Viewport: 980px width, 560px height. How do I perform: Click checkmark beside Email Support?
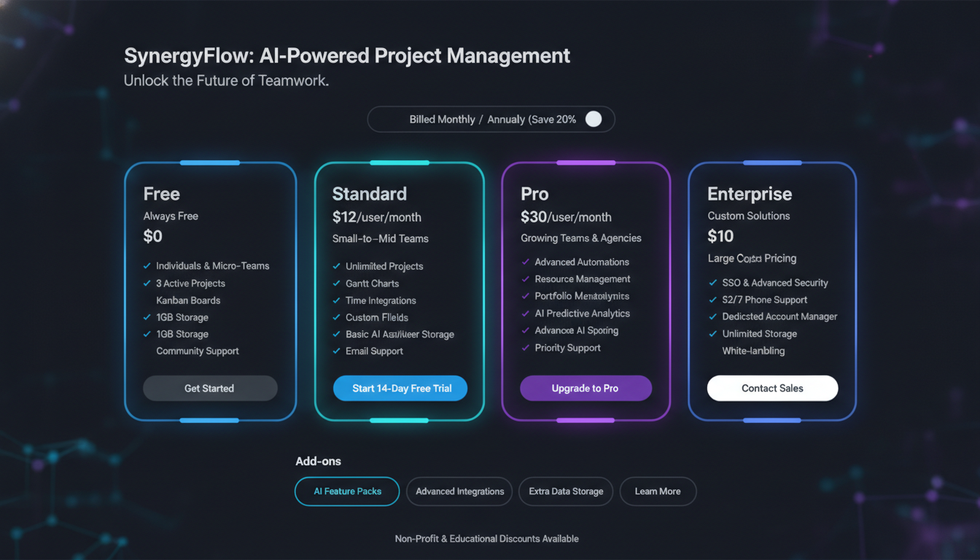337,351
